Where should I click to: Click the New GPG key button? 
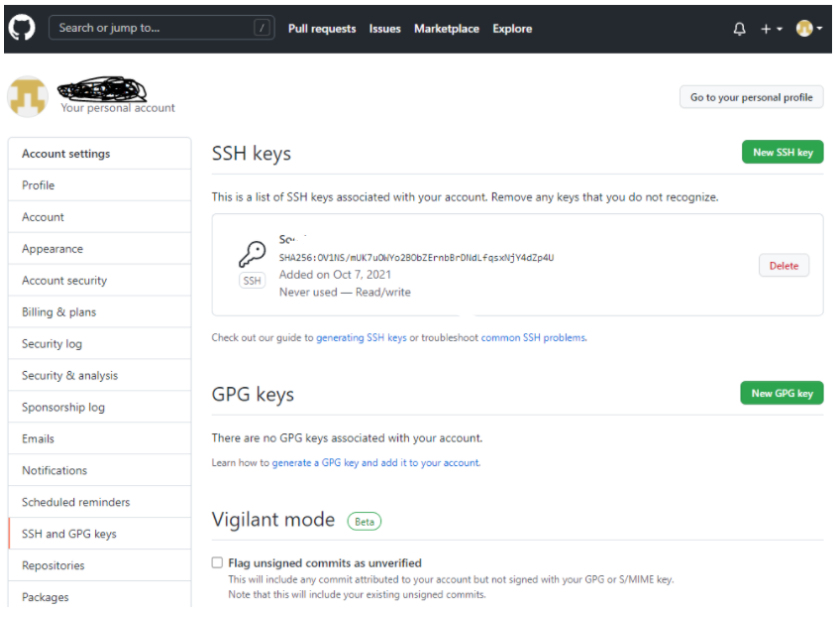[782, 394]
